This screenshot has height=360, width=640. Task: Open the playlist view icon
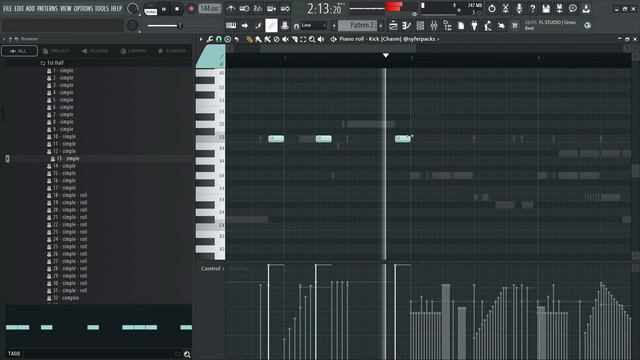pos(393,26)
